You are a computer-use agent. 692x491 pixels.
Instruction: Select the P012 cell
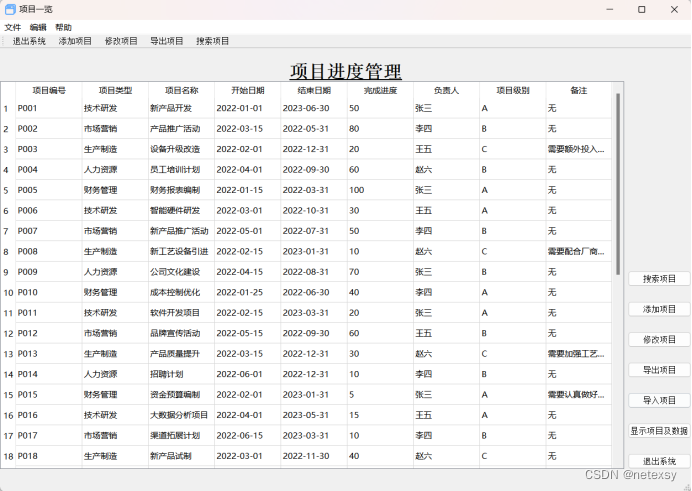click(x=49, y=333)
